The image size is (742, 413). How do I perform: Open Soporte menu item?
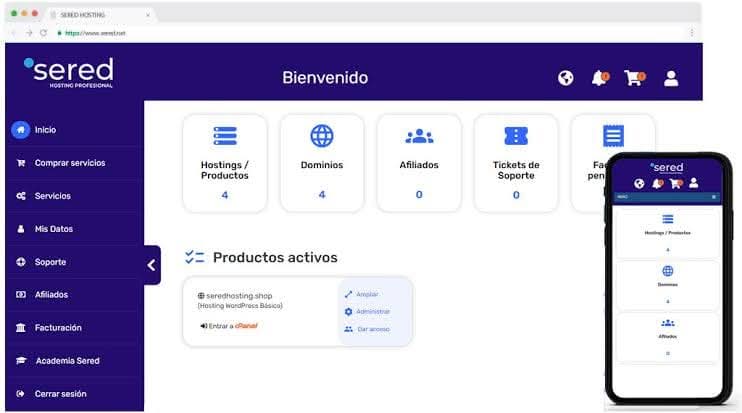point(50,262)
